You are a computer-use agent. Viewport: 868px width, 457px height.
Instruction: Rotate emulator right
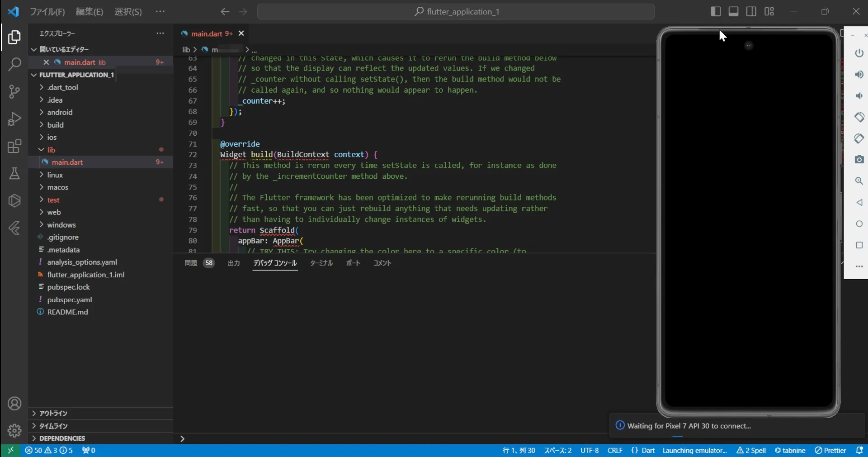click(859, 138)
